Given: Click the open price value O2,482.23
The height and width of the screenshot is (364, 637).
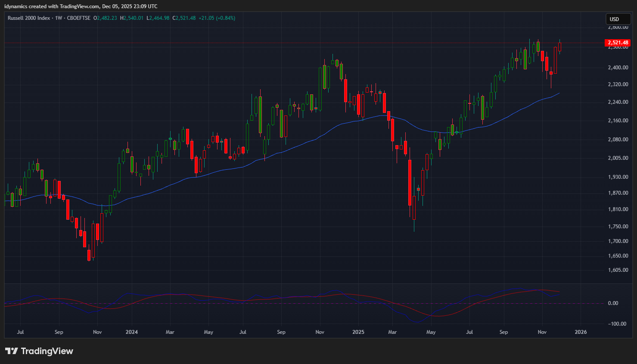Looking at the screenshot, I should tap(105, 18).
